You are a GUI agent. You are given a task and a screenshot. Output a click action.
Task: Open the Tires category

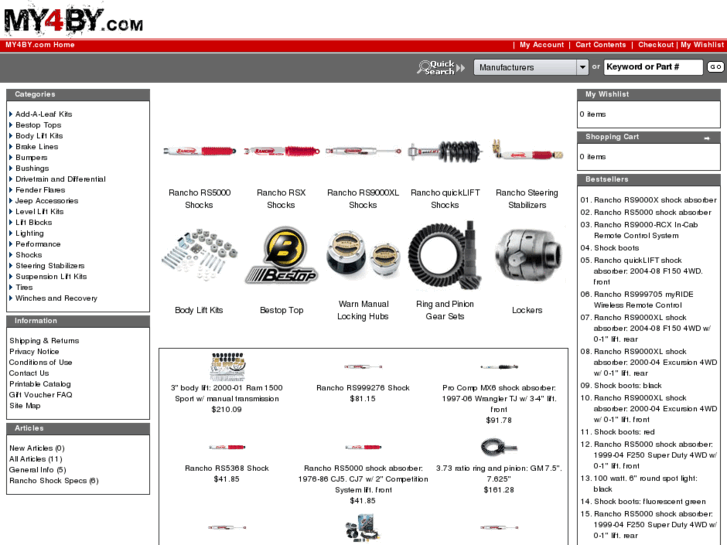[x=24, y=287]
